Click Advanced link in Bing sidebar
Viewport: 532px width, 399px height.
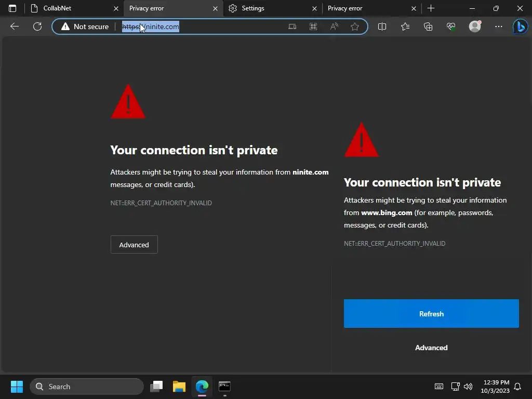[431, 348]
